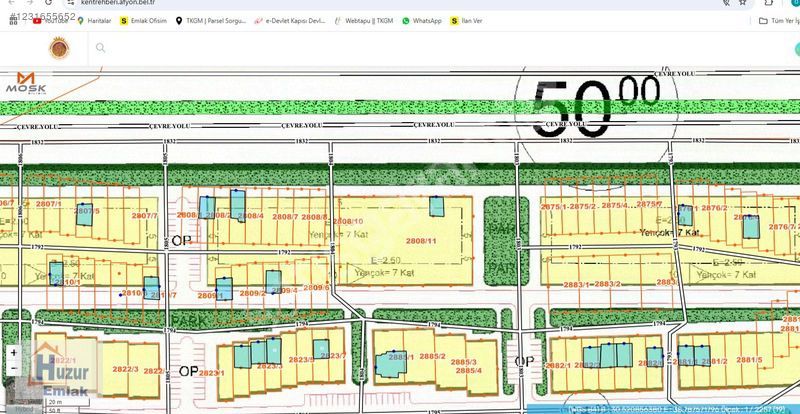Click the search magnifier icon
This screenshot has height=414, width=800.
point(101,47)
